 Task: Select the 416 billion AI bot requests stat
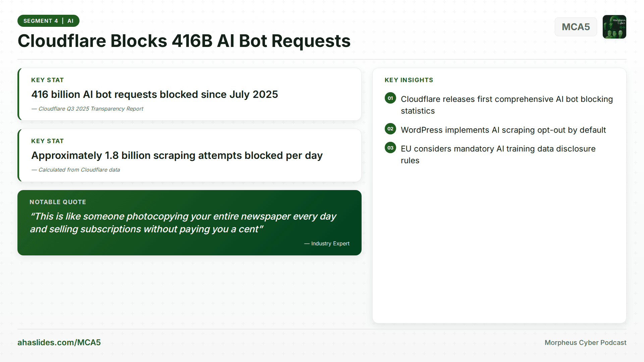click(x=155, y=95)
